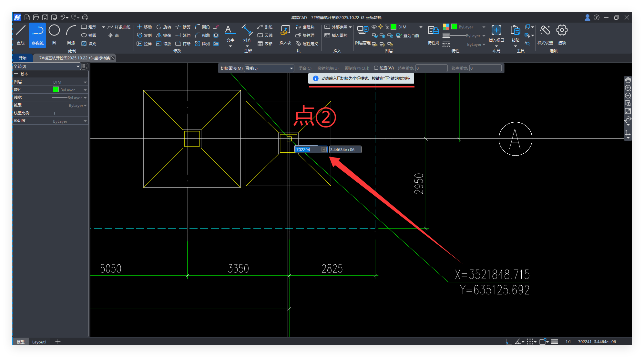Screen dimensions: 644x357
Task: Click the Move (移动) tool
Action: [144, 27]
